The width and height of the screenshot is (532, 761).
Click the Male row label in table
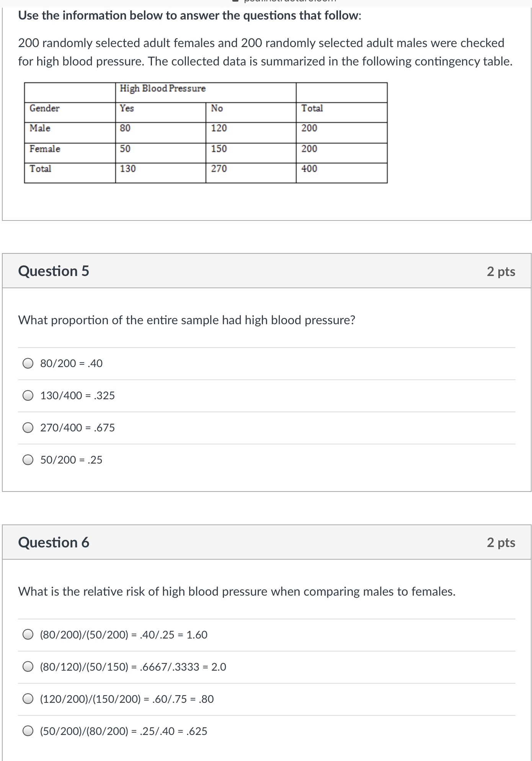(40, 128)
